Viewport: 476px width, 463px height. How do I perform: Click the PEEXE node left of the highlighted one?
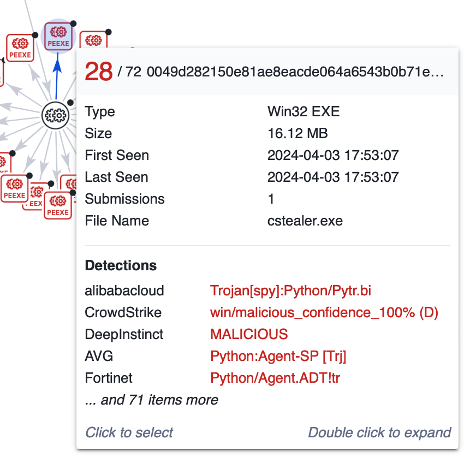[20, 48]
